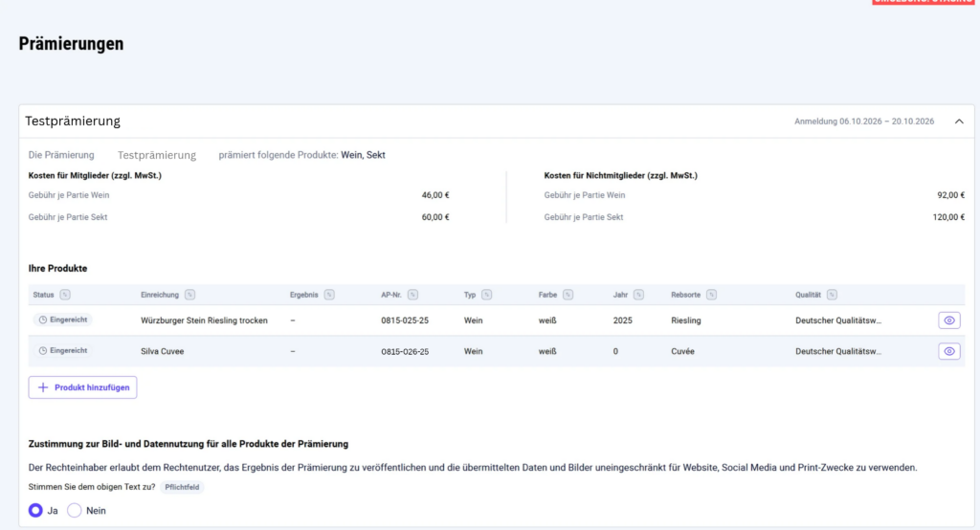Click the sort icon next to Rebsorte column
Screen dimensions: 980x530
(x=711, y=295)
